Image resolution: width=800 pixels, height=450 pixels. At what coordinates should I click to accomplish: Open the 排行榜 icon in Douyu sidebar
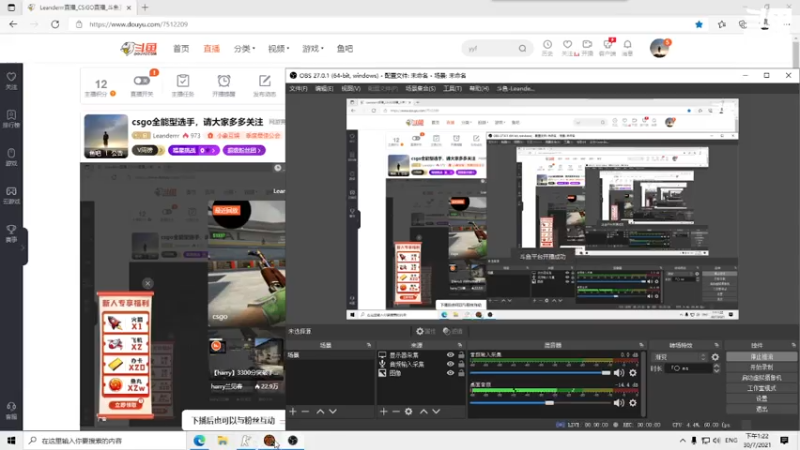pos(11,115)
